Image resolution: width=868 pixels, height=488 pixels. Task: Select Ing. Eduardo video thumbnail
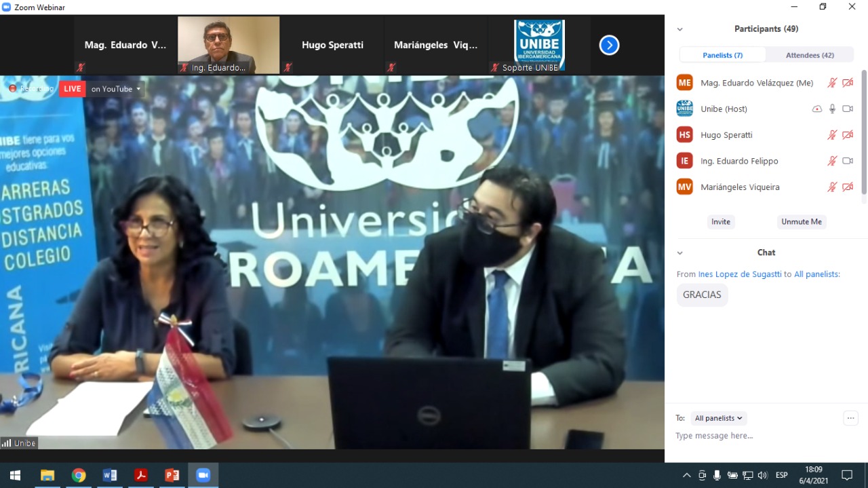[x=229, y=45]
